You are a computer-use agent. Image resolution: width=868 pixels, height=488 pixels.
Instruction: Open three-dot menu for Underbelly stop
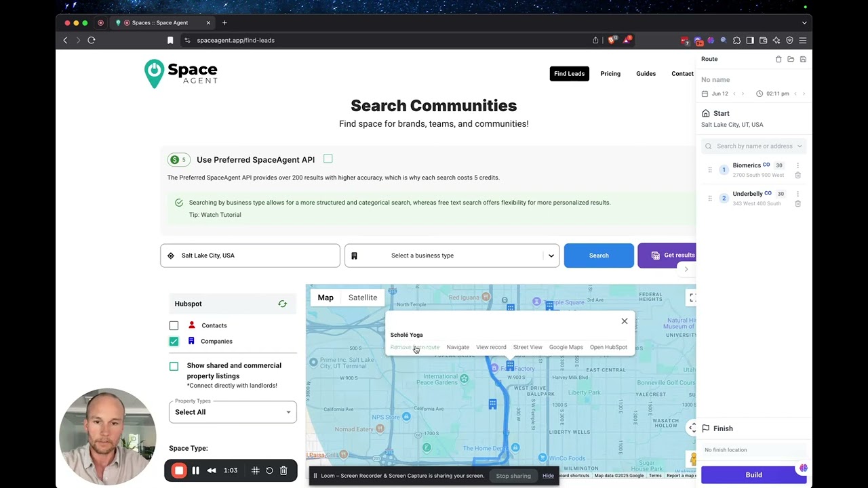click(797, 194)
